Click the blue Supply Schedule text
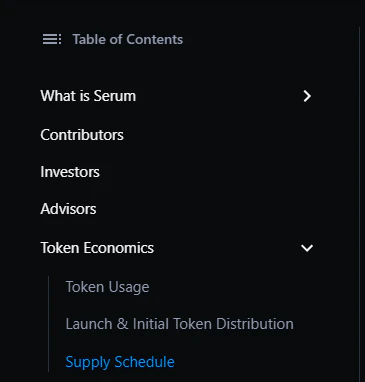 (120, 362)
